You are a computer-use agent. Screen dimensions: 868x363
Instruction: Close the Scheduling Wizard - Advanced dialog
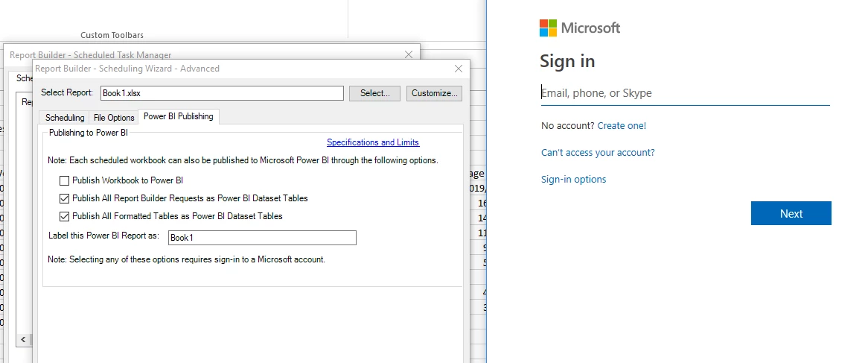tap(459, 69)
